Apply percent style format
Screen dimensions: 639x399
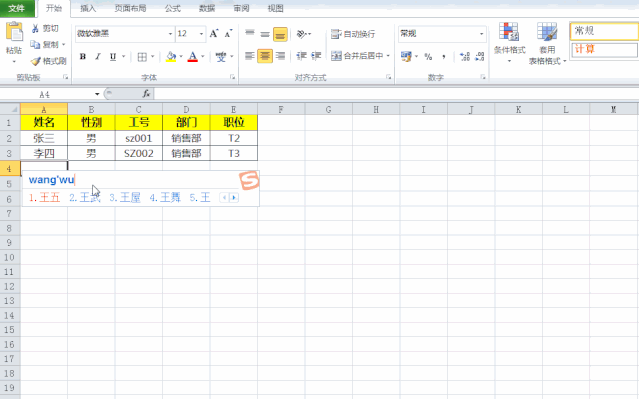pos(428,57)
